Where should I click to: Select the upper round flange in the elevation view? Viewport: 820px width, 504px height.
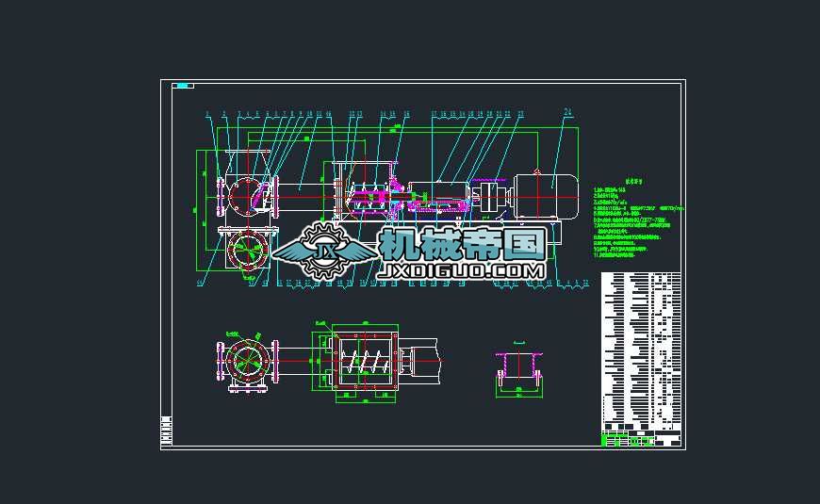pos(246,197)
